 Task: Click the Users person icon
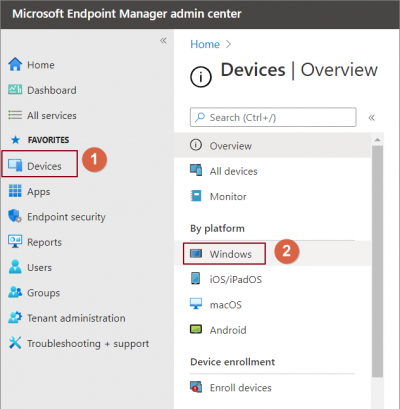pos(15,267)
